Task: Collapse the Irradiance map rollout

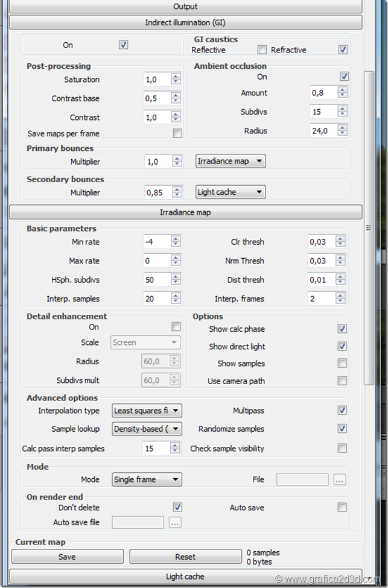Action: 185,213
